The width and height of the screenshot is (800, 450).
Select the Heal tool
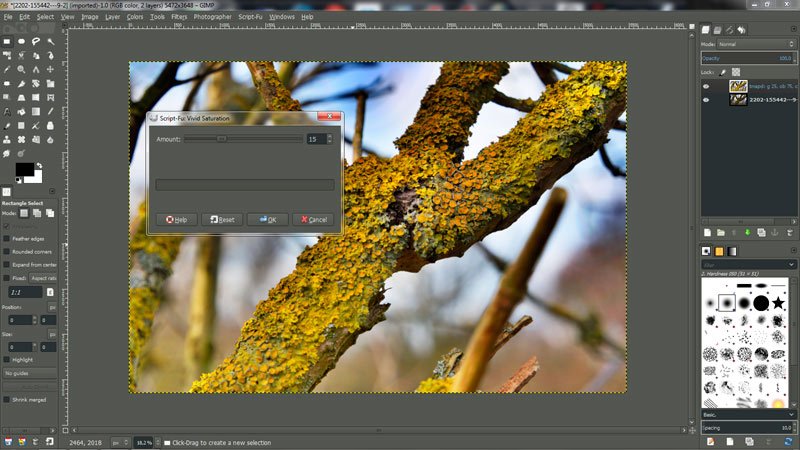[x=21, y=139]
